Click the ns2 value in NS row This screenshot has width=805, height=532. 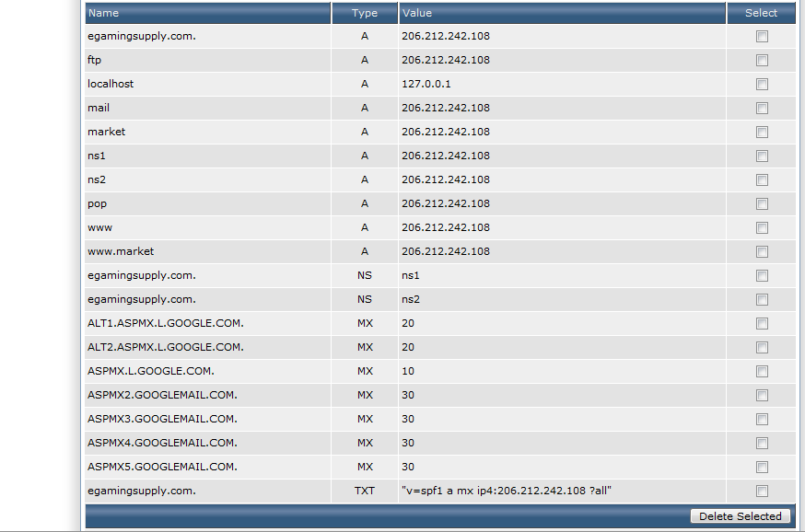coord(411,299)
